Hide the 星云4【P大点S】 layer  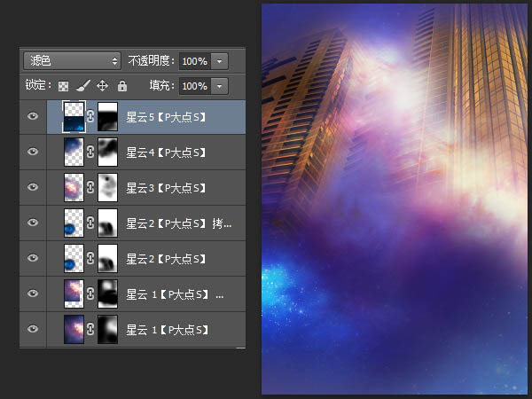click(x=33, y=152)
